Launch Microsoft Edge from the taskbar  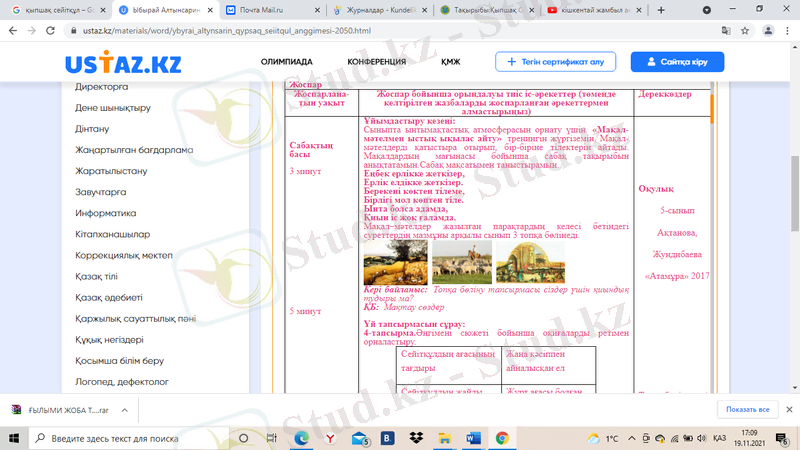pos(301,438)
